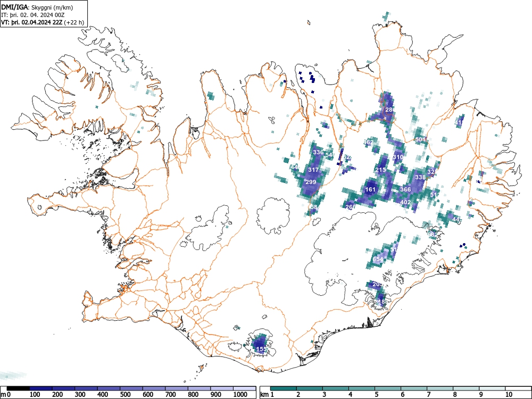The image size is (532, 399).
Task: Click the 5–6 km teal legend swatch
Action: pyautogui.click(x=388, y=388)
